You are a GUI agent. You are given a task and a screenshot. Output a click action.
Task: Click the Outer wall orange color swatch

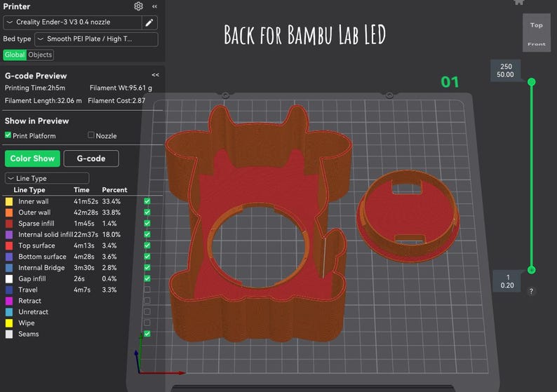tap(9, 212)
